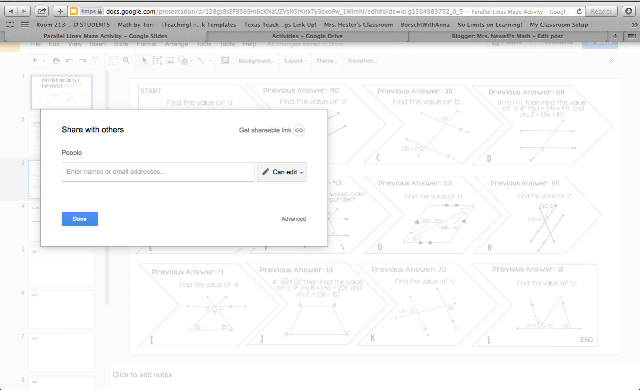The image size is (640, 390).
Task: Show the bookmarks reading list icon
Action: [10, 25]
